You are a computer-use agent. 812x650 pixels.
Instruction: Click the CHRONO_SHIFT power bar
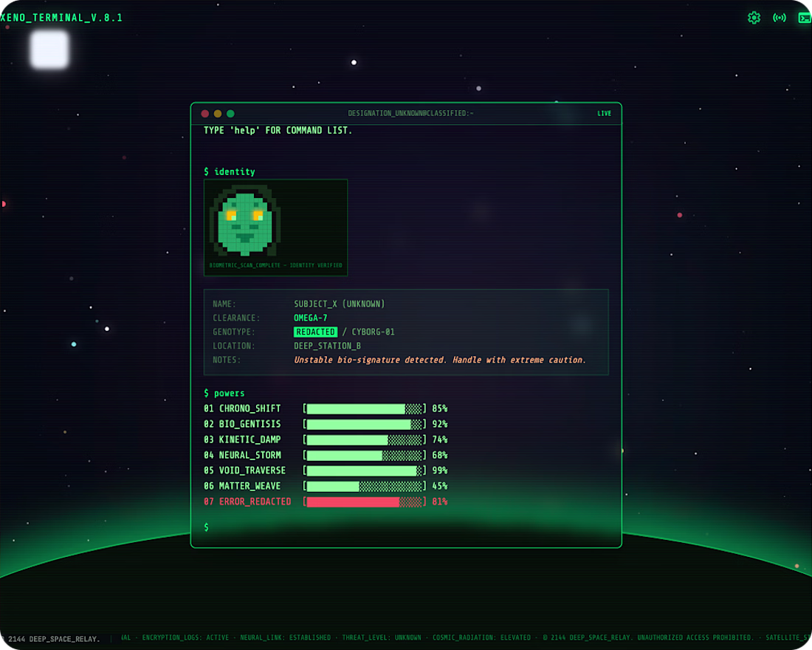365,409
